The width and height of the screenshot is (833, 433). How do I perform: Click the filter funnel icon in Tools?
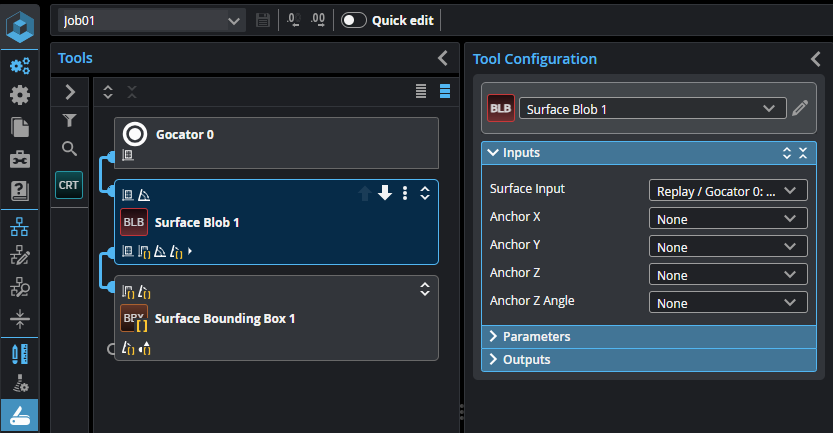pyautogui.click(x=69, y=121)
